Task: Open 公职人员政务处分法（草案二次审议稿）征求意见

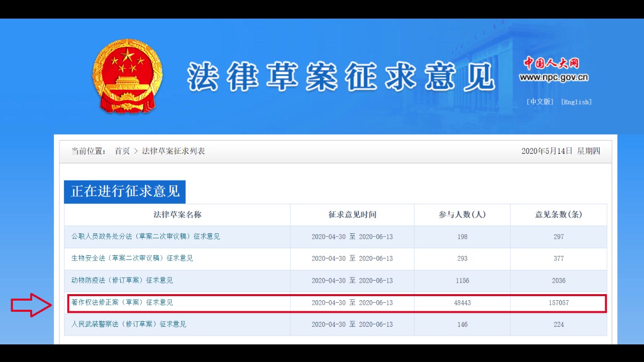Action: click(x=145, y=236)
